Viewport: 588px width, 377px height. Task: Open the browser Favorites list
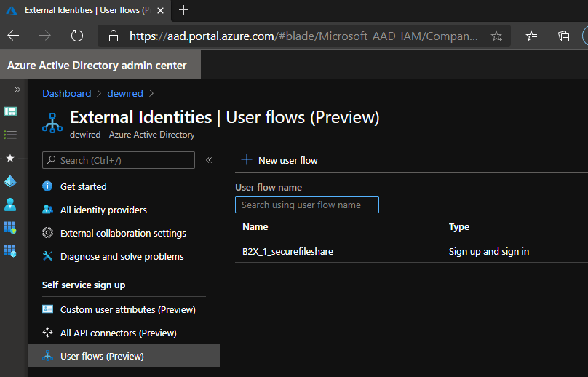[532, 36]
